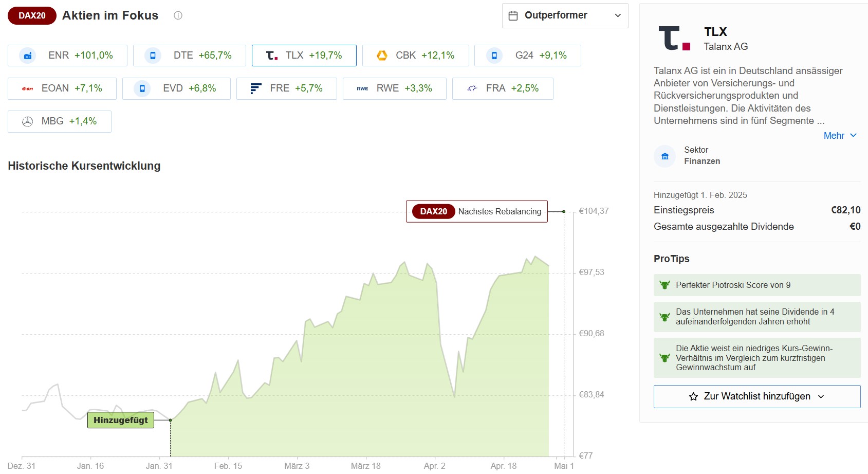Select the G24 +9,1% stock chip
Image resolution: width=868 pixels, height=474 pixels.
[x=527, y=56]
